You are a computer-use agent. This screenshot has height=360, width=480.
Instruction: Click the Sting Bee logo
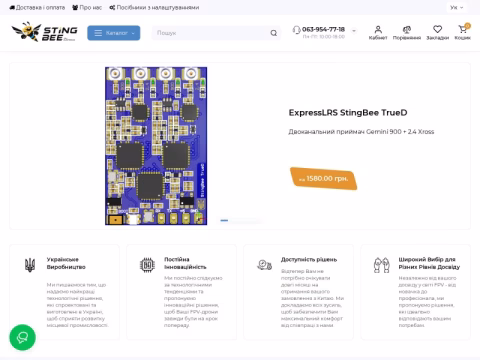point(44,32)
